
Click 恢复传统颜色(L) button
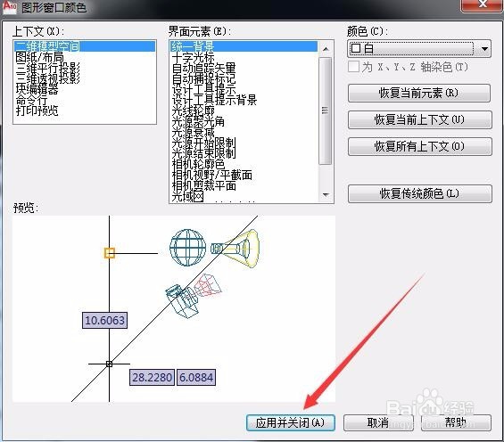[x=420, y=193]
